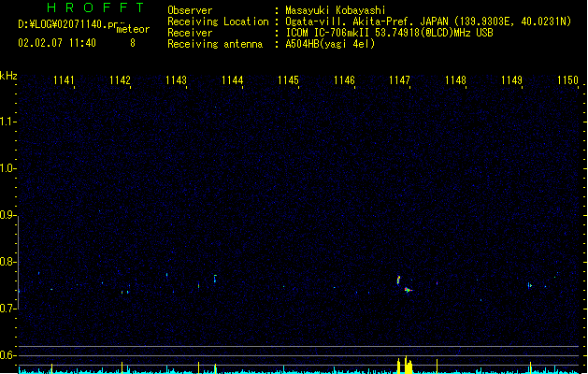Click the meteor label

[133, 29]
